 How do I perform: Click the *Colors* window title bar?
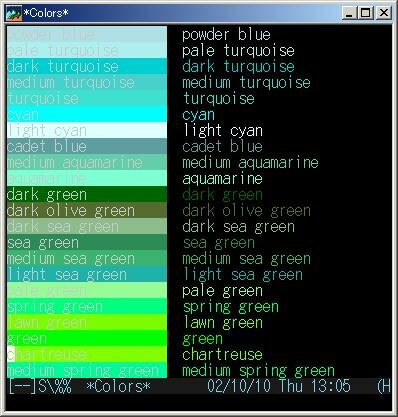coord(199,13)
